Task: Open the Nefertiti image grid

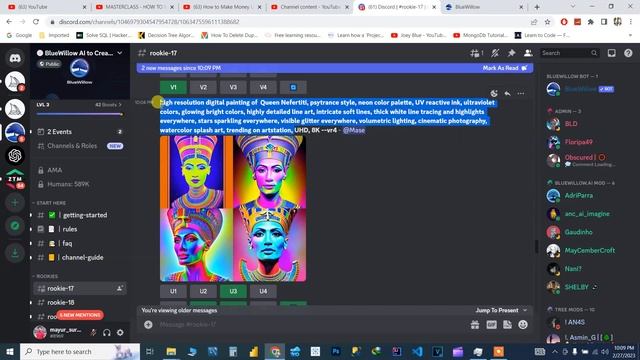Action: (x=233, y=209)
